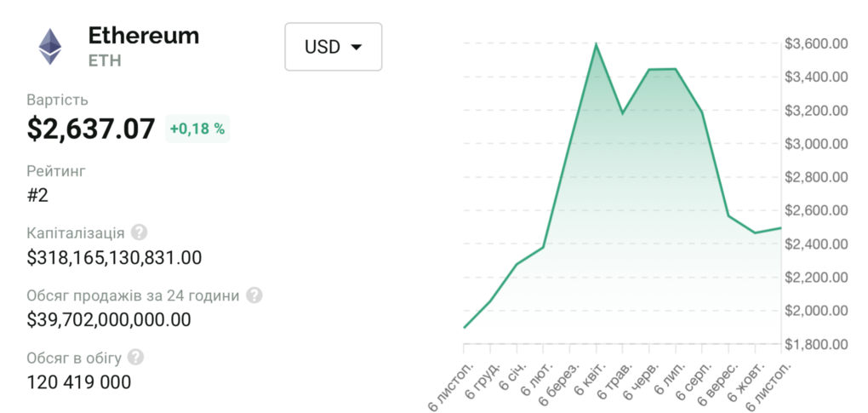Click the Ethereum diamond logo icon
Image resolution: width=868 pixels, height=413 pixels.
(x=49, y=47)
